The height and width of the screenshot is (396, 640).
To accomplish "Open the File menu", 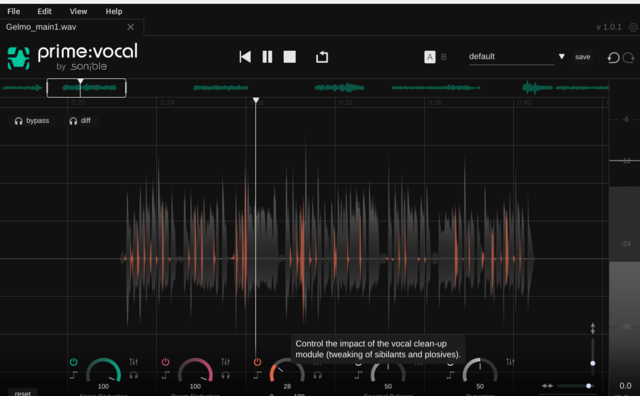I will point(13,11).
